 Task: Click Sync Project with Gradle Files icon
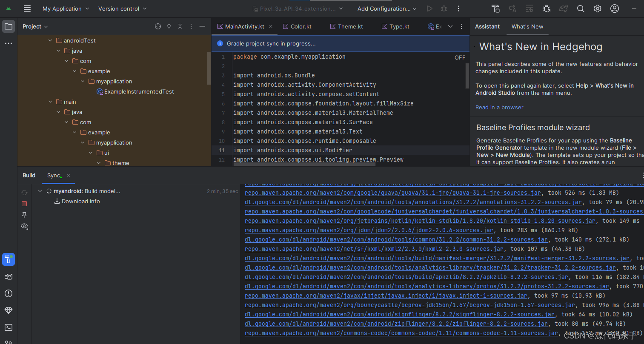click(564, 9)
